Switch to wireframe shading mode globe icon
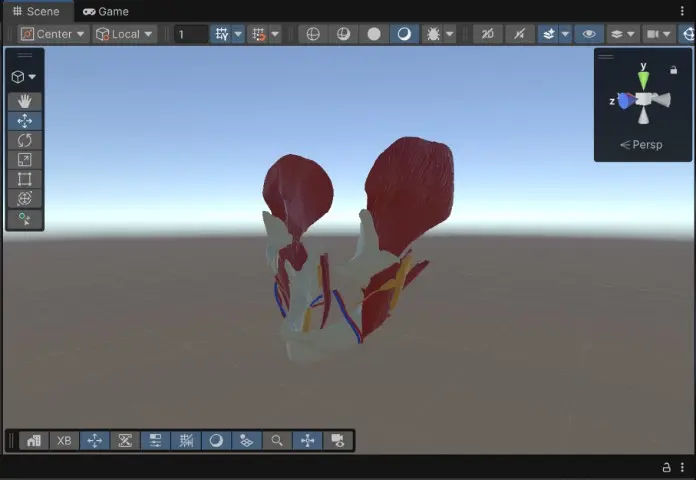The height and width of the screenshot is (480, 696). coord(313,34)
